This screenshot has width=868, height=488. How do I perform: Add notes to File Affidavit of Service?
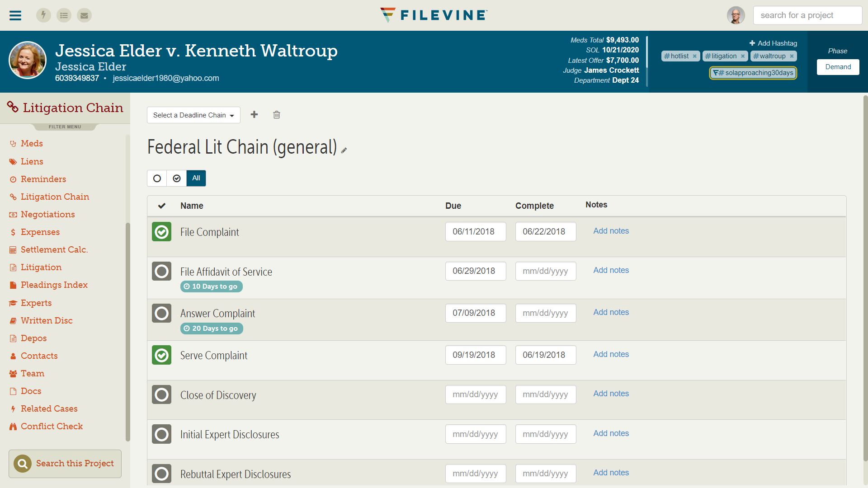tap(611, 270)
